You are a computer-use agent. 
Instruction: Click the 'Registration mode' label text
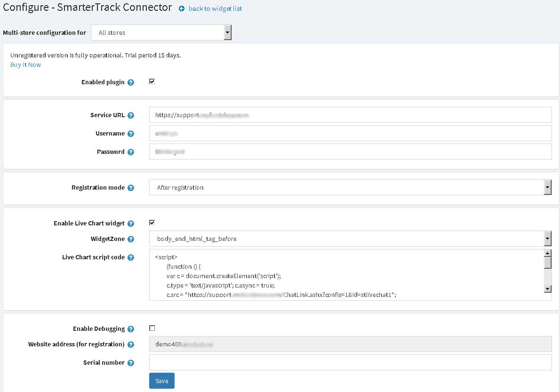coord(98,188)
